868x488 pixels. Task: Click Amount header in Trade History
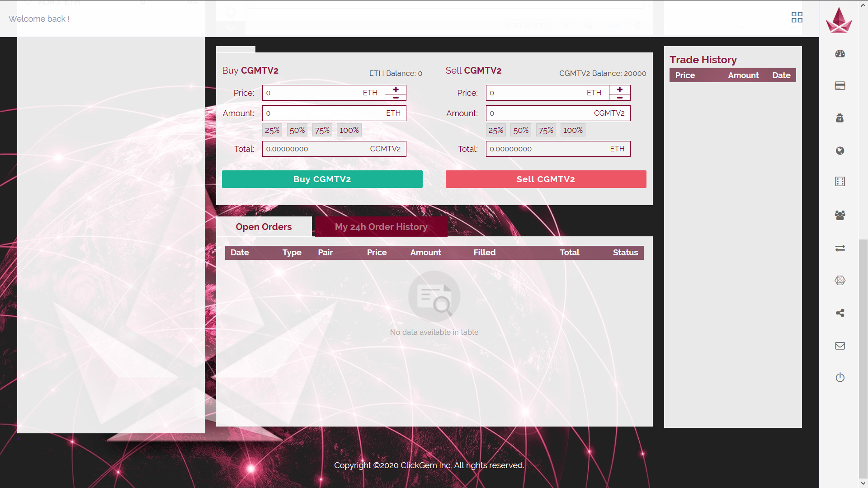(744, 75)
